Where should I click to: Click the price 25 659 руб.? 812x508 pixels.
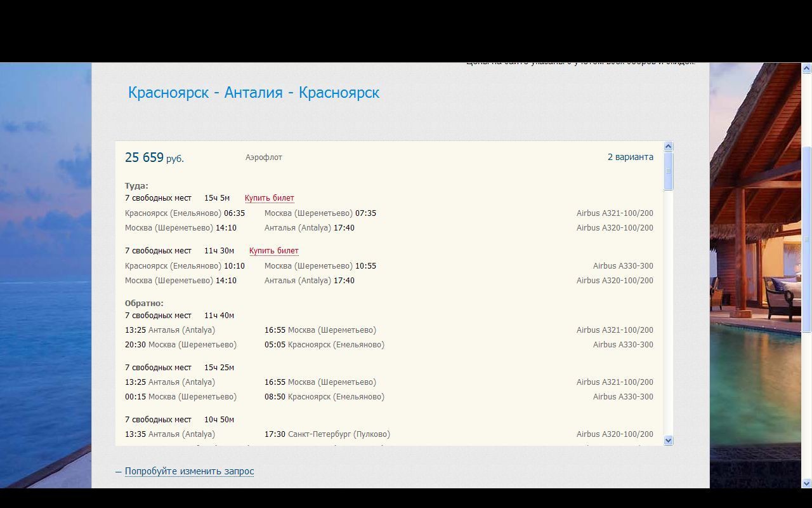coord(154,157)
